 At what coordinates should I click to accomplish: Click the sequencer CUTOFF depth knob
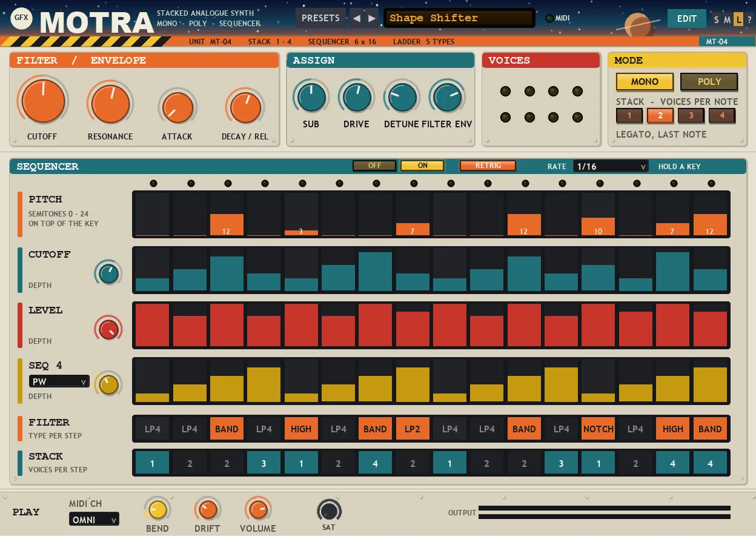tap(109, 274)
